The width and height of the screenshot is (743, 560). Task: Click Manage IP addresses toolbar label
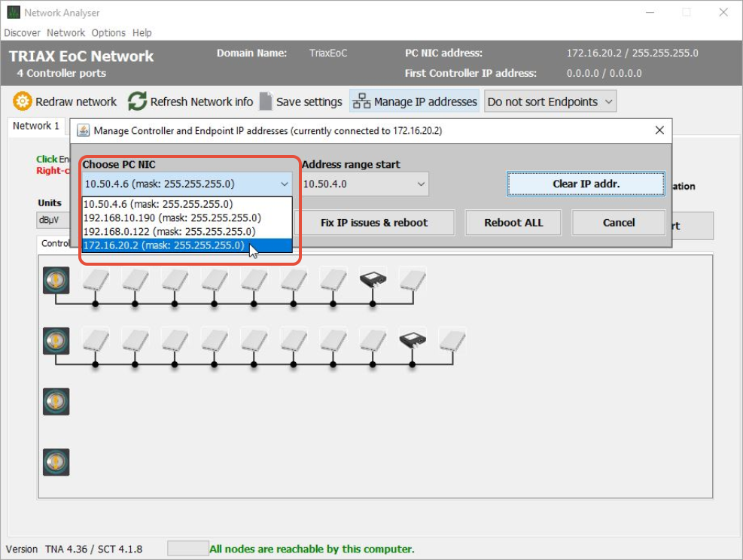425,102
